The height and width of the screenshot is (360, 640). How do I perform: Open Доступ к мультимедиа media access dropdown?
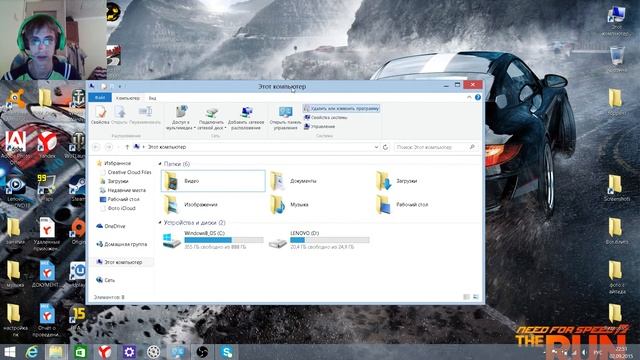tap(180, 118)
